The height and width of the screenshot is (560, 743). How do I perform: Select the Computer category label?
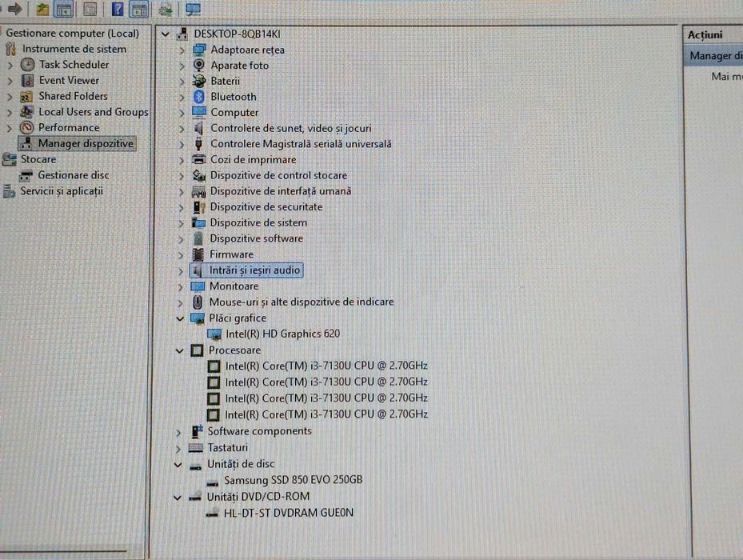(234, 112)
